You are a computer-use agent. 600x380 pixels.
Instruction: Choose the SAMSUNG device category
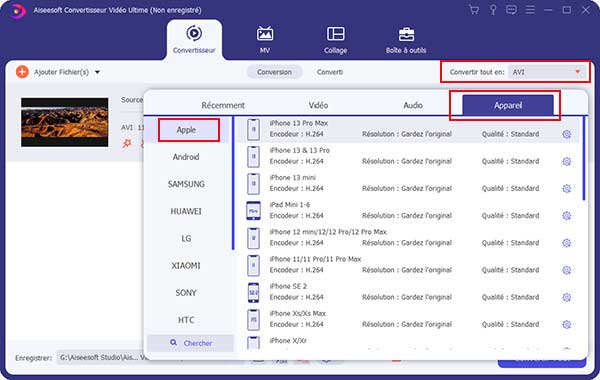[186, 184]
